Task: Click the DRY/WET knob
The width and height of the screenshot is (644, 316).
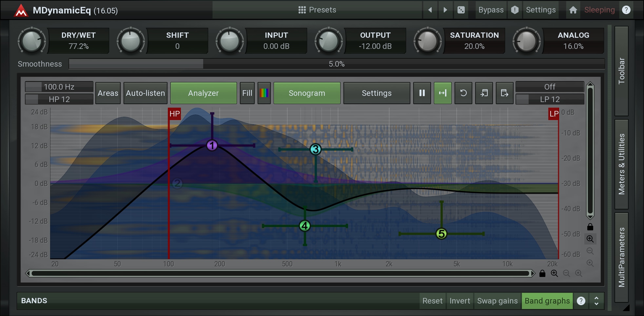Action: pyautogui.click(x=31, y=41)
